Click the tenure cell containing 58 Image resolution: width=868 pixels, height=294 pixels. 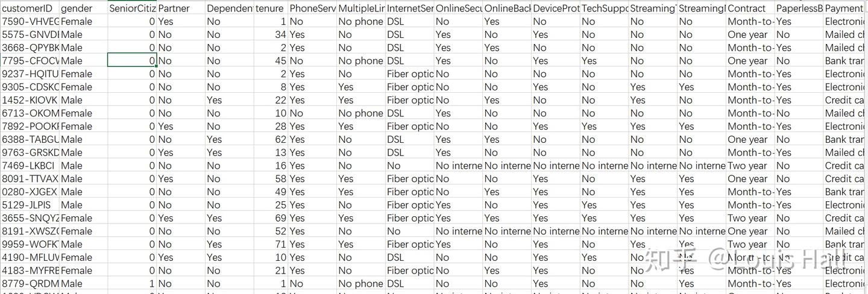(x=270, y=179)
